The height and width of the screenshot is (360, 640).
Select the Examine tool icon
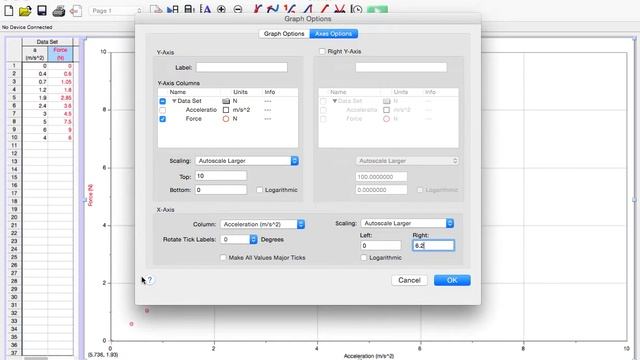point(257,9)
